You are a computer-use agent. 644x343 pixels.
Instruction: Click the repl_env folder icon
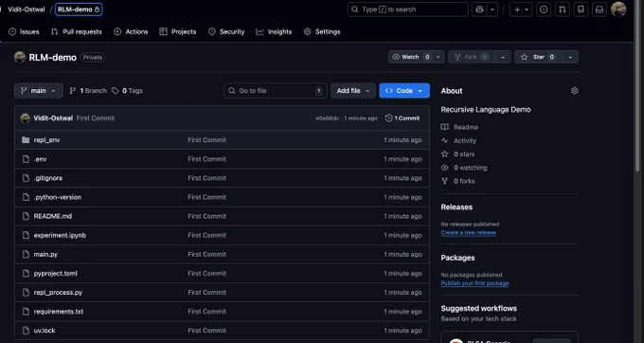coord(26,140)
